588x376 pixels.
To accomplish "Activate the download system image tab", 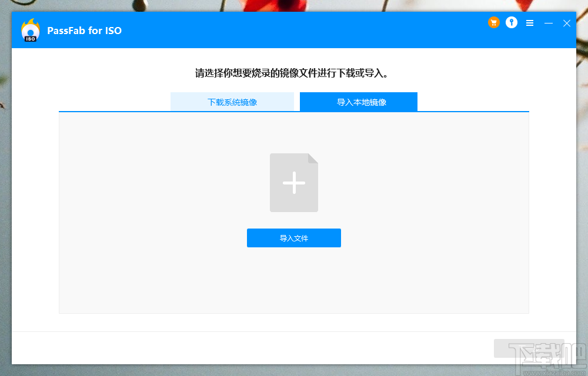I will (x=232, y=102).
